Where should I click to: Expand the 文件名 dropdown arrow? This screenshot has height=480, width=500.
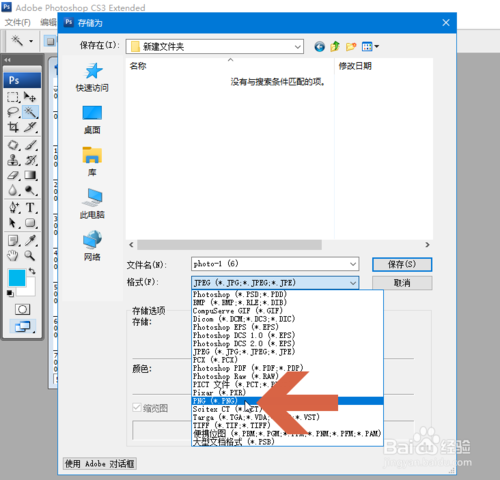pos(353,264)
